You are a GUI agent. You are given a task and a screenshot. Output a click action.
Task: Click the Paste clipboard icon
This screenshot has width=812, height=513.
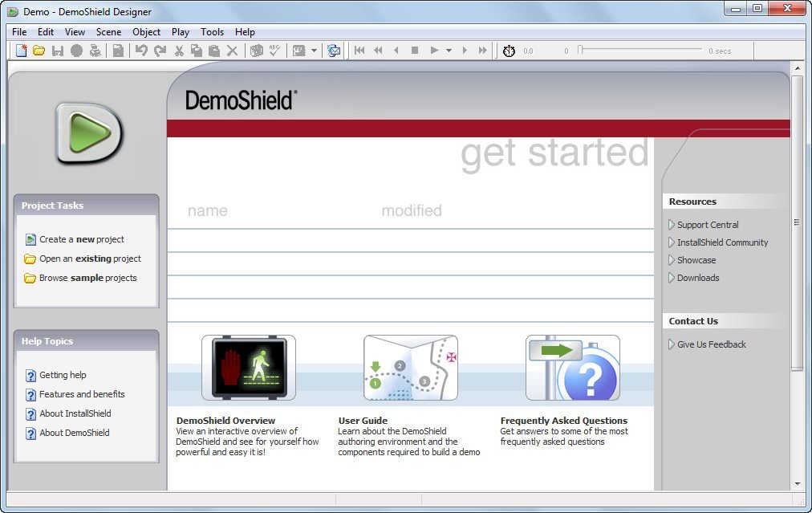tap(214, 51)
